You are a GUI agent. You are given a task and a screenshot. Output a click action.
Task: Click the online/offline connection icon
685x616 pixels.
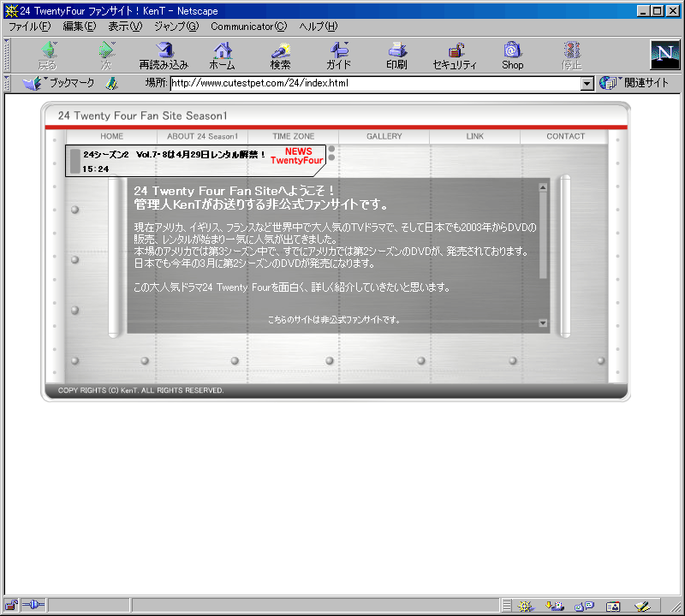coord(33,605)
